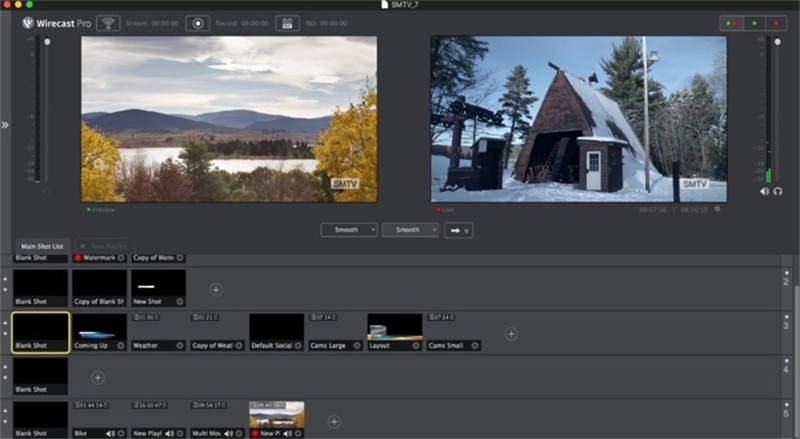This screenshot has height=439, width=800.
Task: Click the headphones monitor icon
Action: coord(778,191)
